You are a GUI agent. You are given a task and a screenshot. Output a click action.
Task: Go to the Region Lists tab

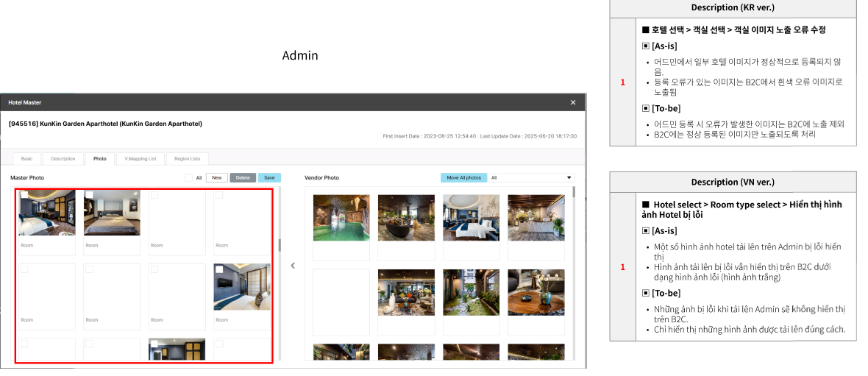point(187,159)
